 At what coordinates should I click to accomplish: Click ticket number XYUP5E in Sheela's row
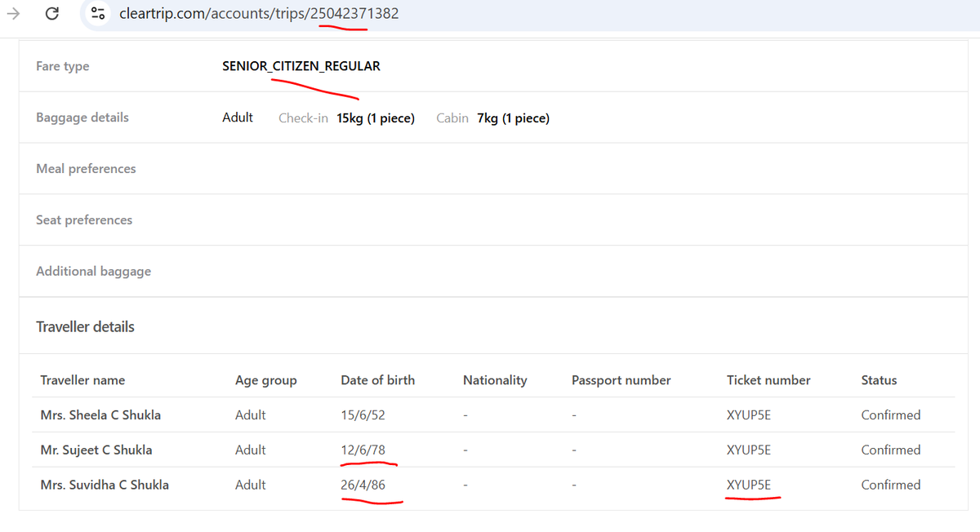coord(749,415)
